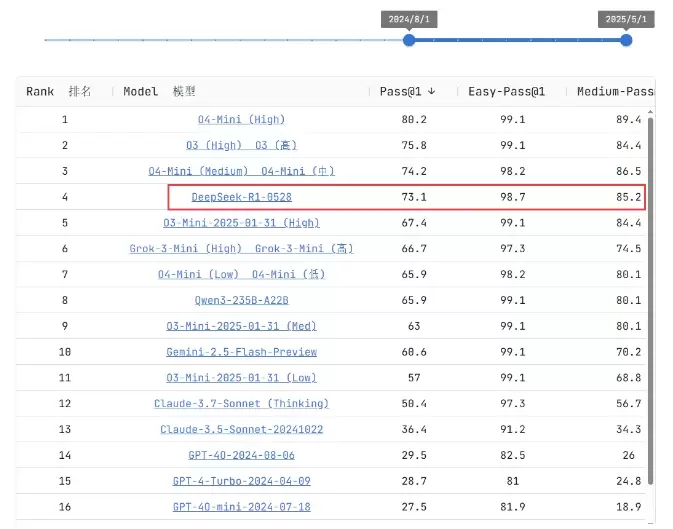The width and height of the screenshot is (673, 529).
Task: Open the O3-Mini-2025-01-31 (High) link
Action: (x=241, y=223)
